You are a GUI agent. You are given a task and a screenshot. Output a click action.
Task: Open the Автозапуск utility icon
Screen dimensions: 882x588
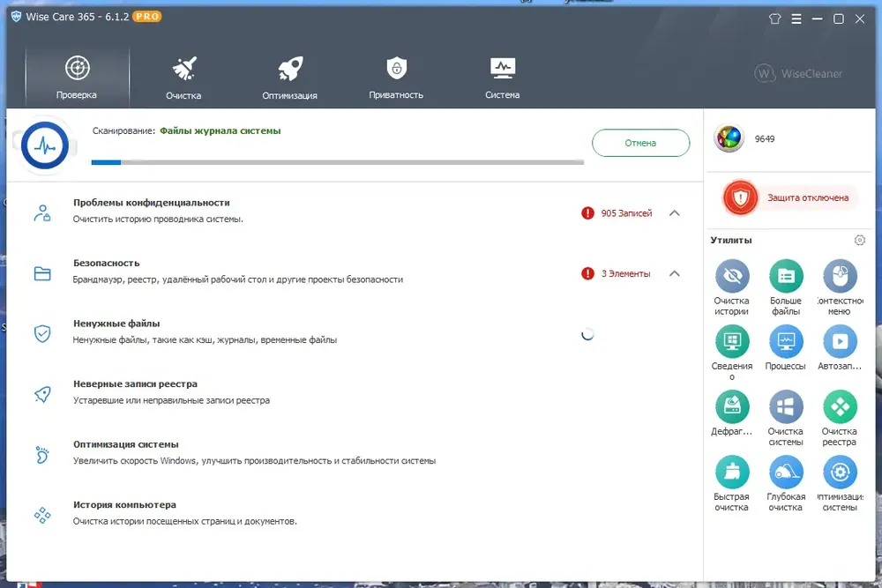(x=840, y=341)
